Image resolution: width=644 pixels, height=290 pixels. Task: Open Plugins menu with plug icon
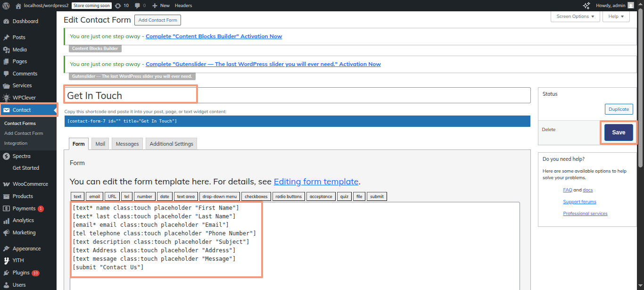(x=6, y=273)
